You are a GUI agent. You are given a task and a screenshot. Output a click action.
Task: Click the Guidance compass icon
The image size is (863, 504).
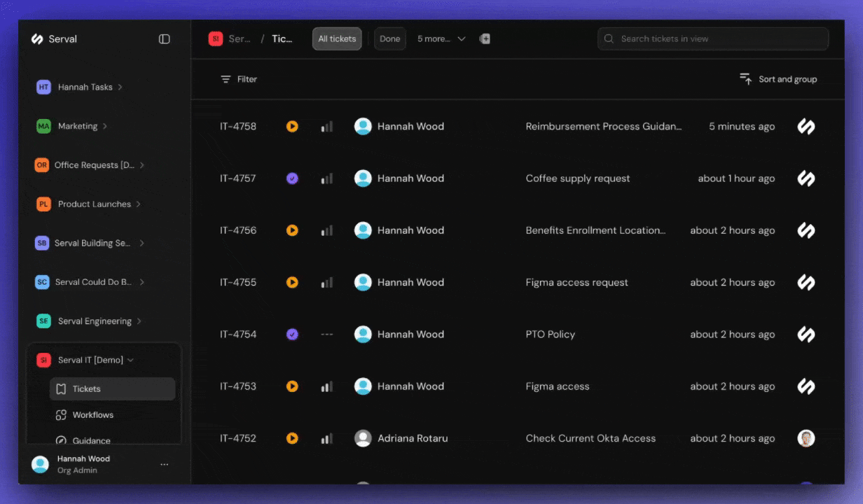coord(62,440)
